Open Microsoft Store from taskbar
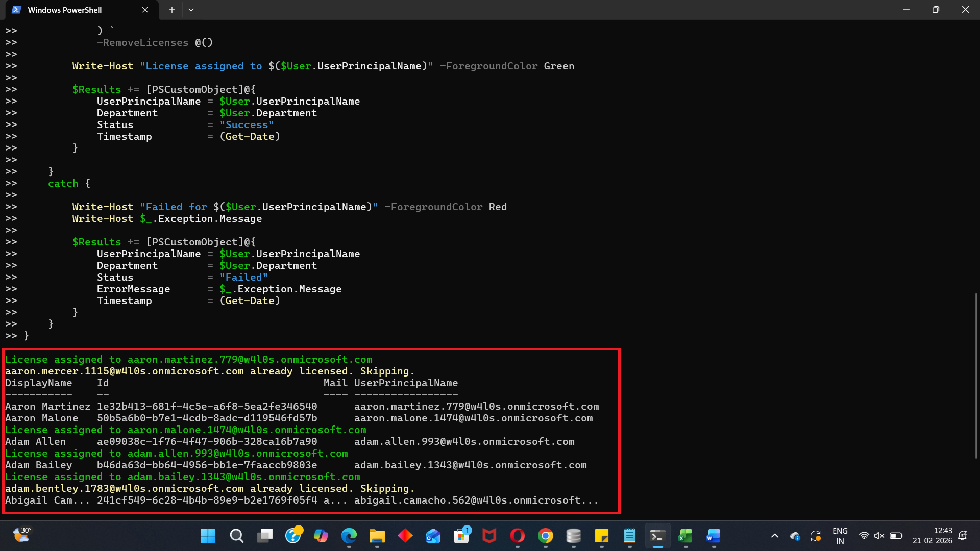The height and width of the screenshot is (551, 980). [x=461, y=536]
